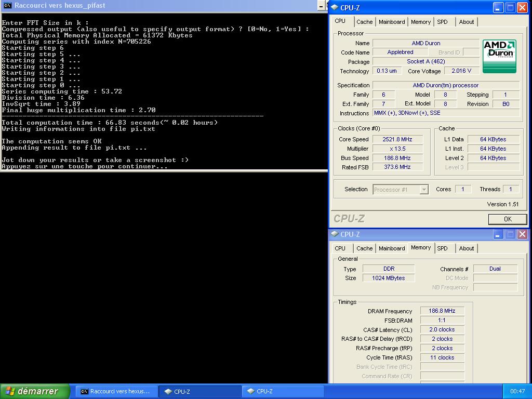
Task: Click the Cycle Time tRAS value 11 clocks
Action: [442, 357]
